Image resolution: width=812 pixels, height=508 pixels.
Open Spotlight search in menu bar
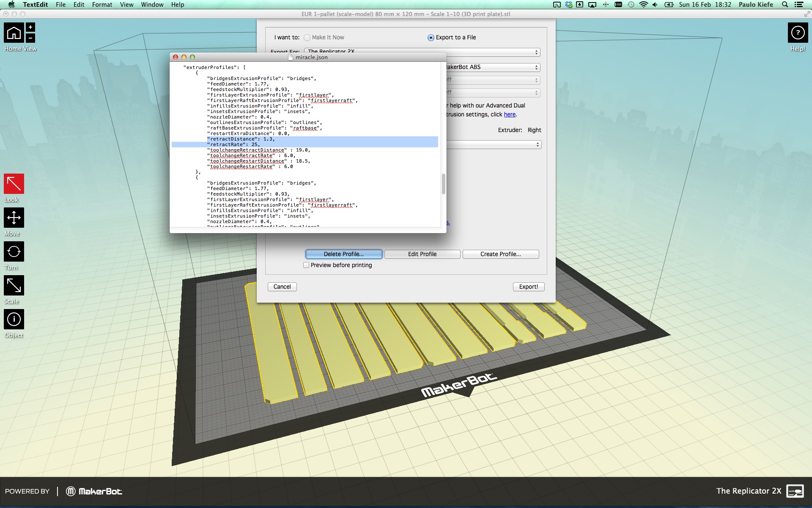785,5
